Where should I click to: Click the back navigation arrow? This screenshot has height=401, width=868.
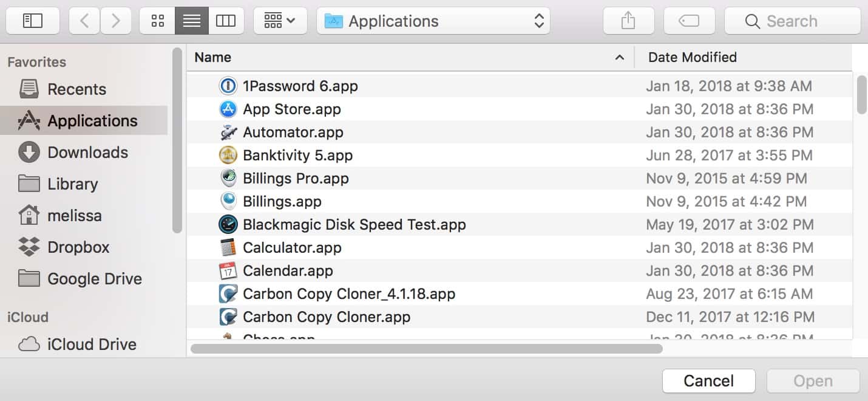(x=84, y=21)
